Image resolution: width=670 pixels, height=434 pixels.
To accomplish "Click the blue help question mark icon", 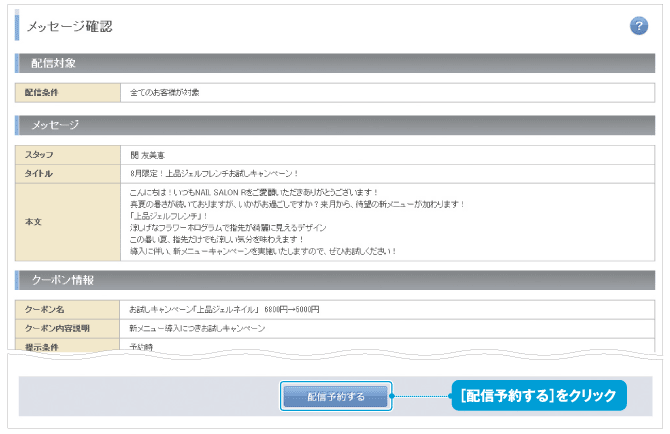I will 639,26.
